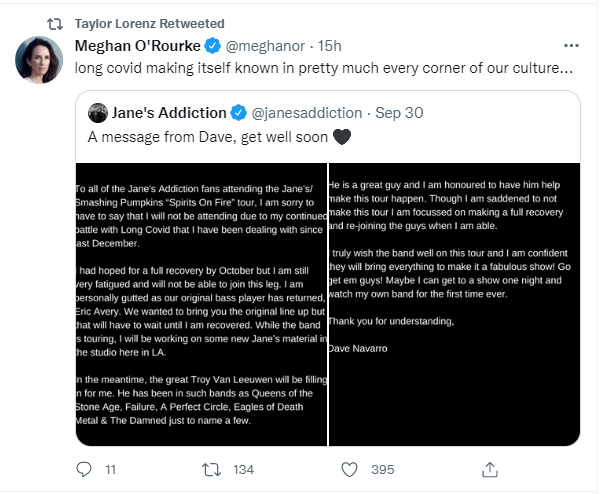Click the @janesaddiction handle
Screen dimensions: 609x494
307,113
